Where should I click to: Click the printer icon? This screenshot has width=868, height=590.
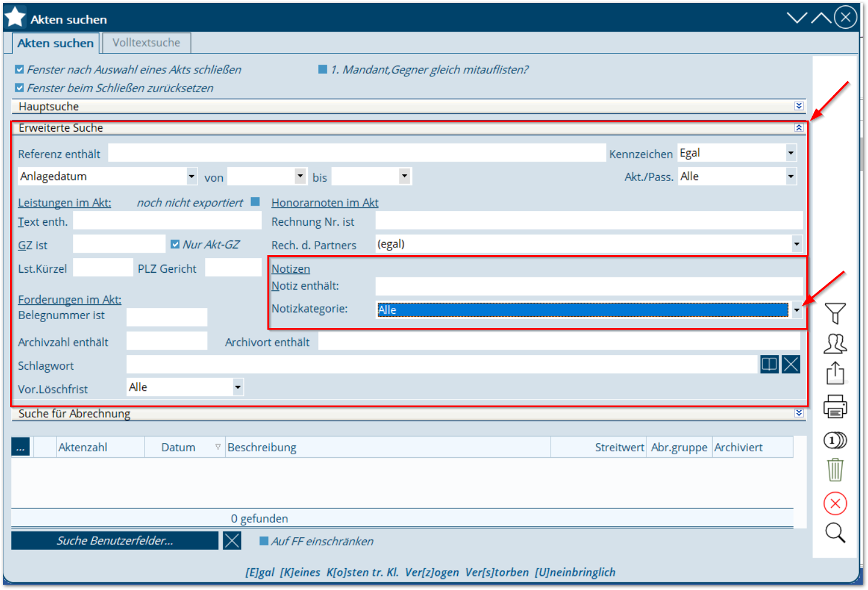click(x=835, y=406)
